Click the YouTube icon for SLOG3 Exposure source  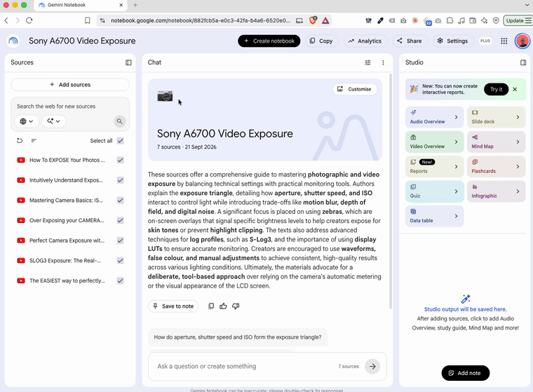coord(21,261)
